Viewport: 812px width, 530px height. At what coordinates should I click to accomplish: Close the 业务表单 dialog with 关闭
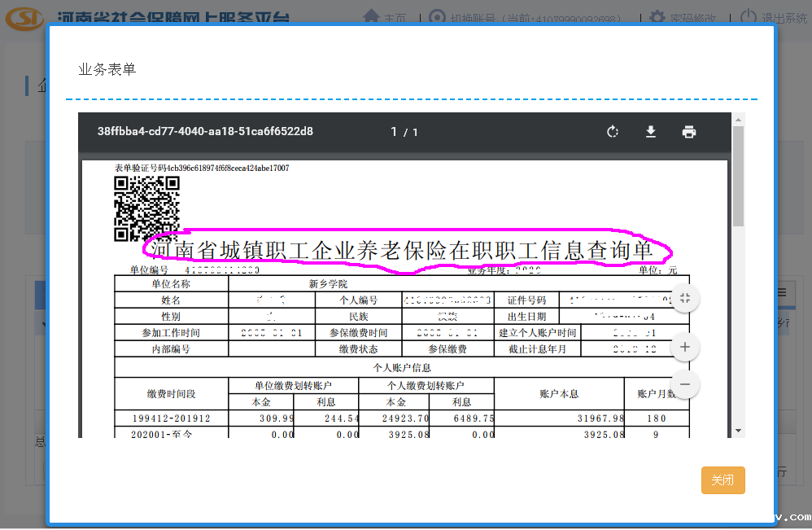(723, 480)
